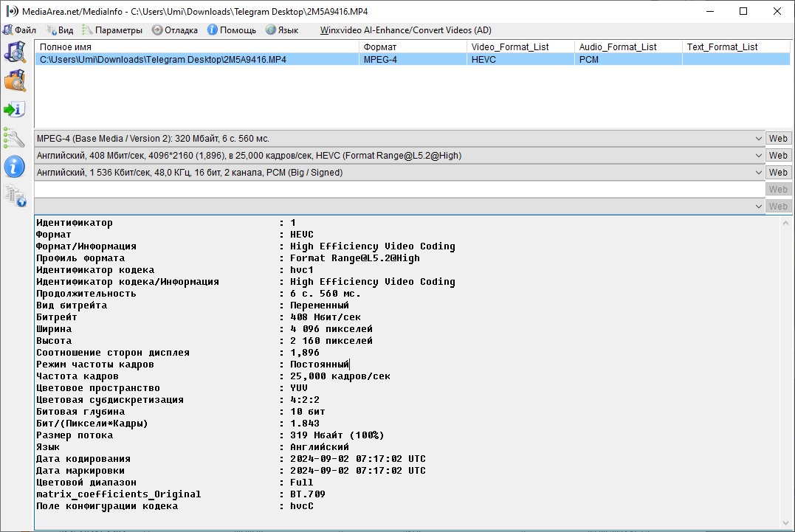795x532 pixels.
Task: Click the matrix_coefficients_Original BT.709 value
Action: tap(308, 494)
